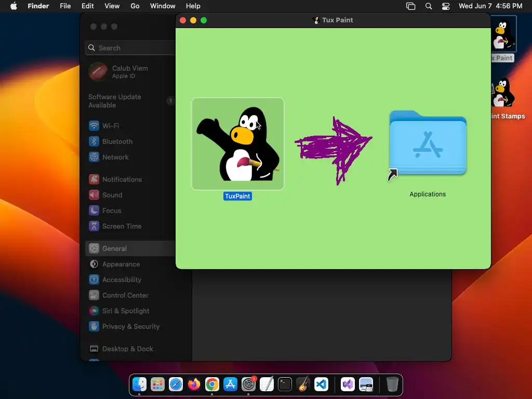Click the date and time in menu bar
532x399 pixels.
[490, 6]
